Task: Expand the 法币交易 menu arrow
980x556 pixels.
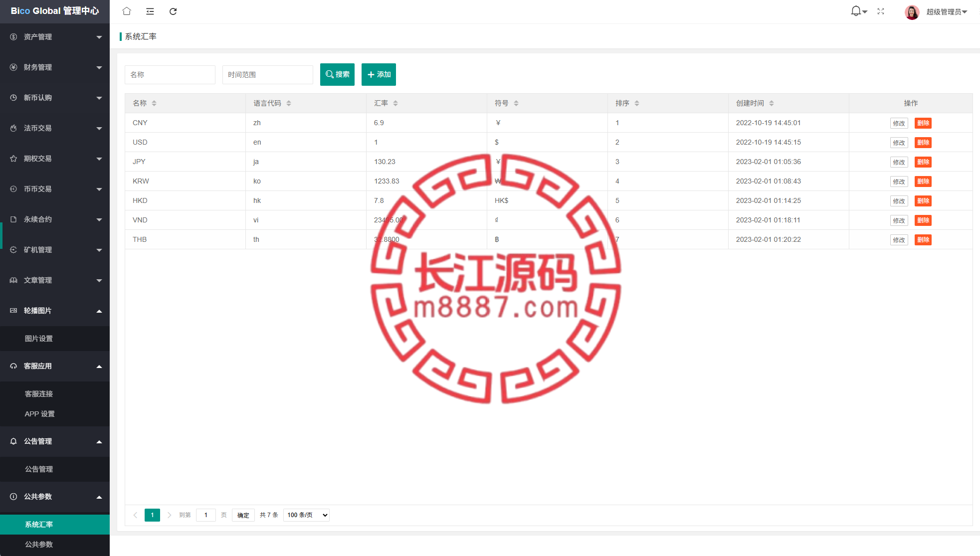Action: click(x=99, y=129)
